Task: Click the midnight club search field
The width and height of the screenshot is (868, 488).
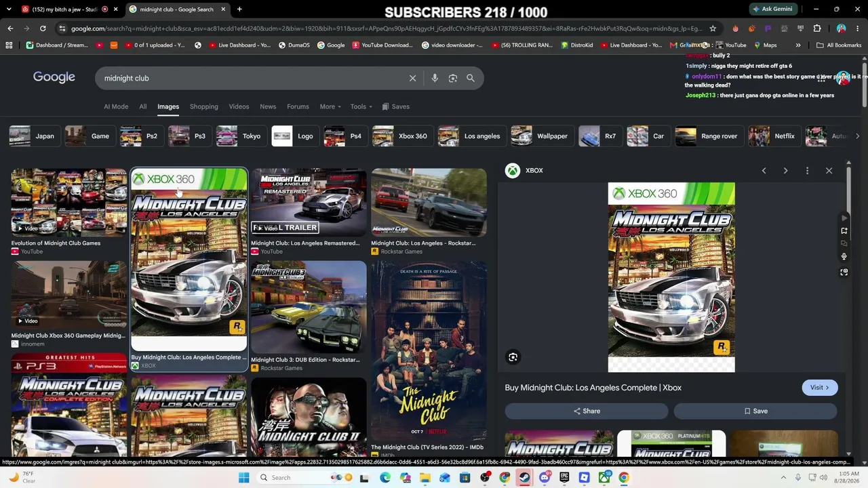Action: tap(251, 78)
